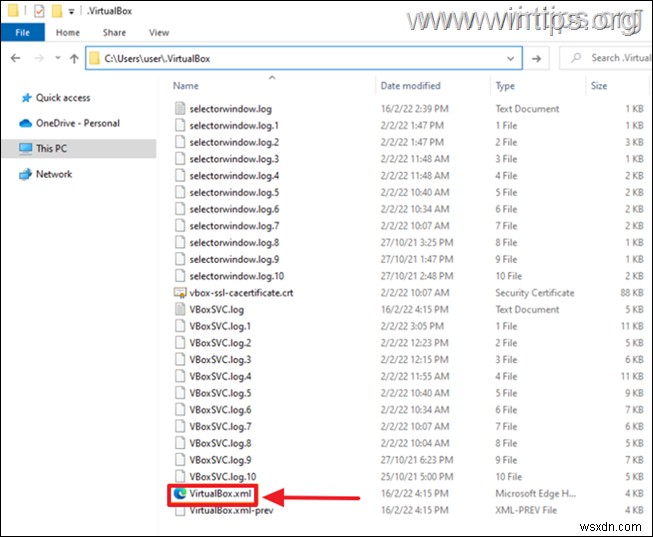653x537 pixels.
Task: Click the selectorwindow.log.5 file icon
Action: point(180,192)
